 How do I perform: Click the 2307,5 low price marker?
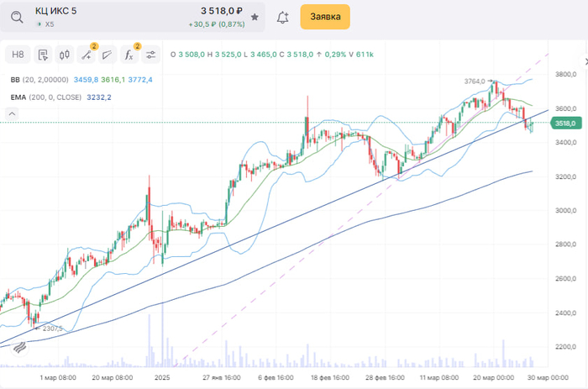[53, 329]
